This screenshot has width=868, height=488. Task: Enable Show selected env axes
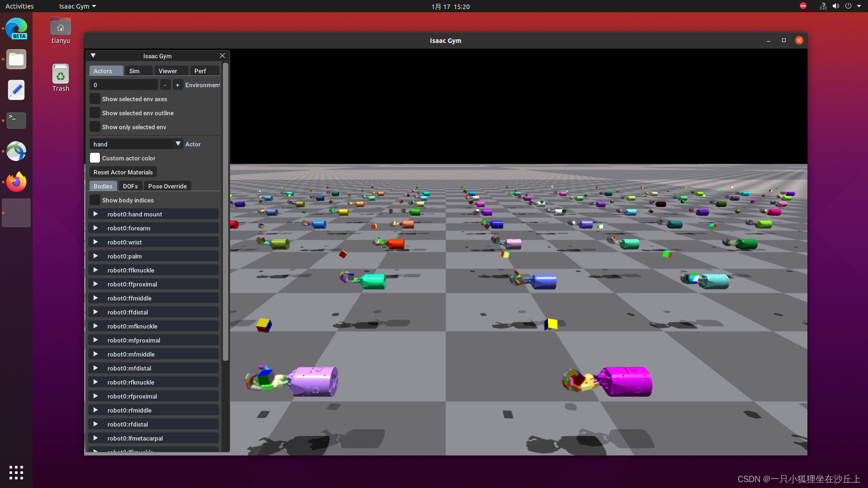tap(95, 99)
